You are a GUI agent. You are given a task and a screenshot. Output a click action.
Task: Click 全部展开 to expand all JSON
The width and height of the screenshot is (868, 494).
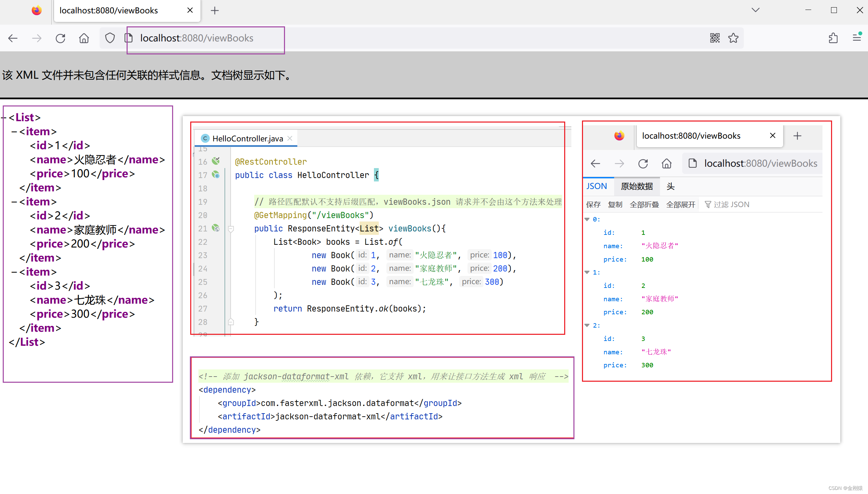681,204
